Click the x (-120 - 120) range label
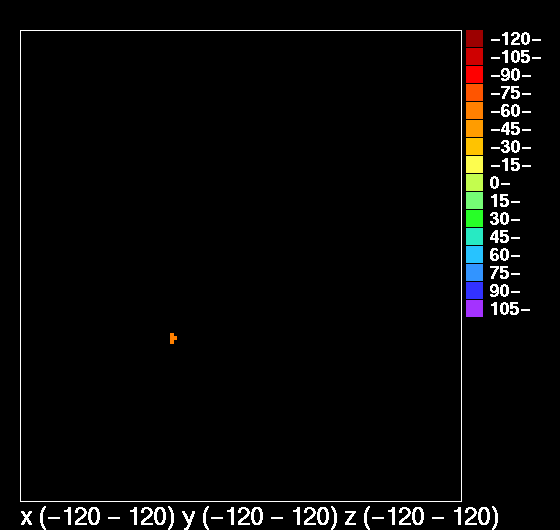The image size is (560, 530). (98, 517)
